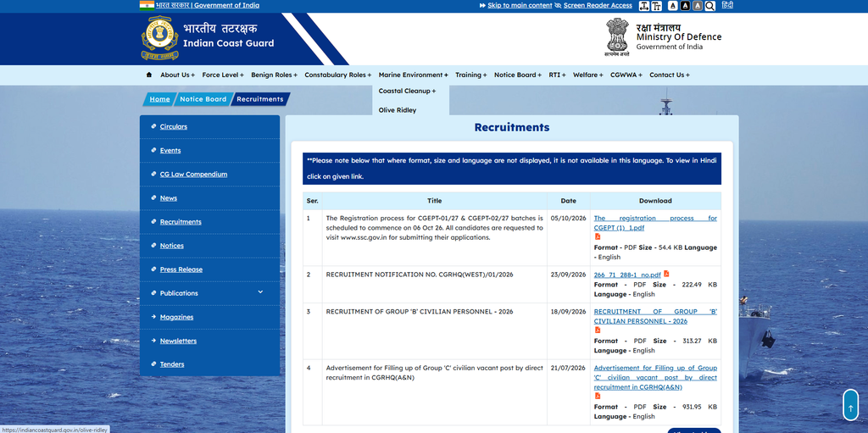Image resolution: width=868 pixels, height=433 pixels.
Task: Click PDF icon beside 266_71_288-1_no.pdf
Action: (x=666, y=274)
